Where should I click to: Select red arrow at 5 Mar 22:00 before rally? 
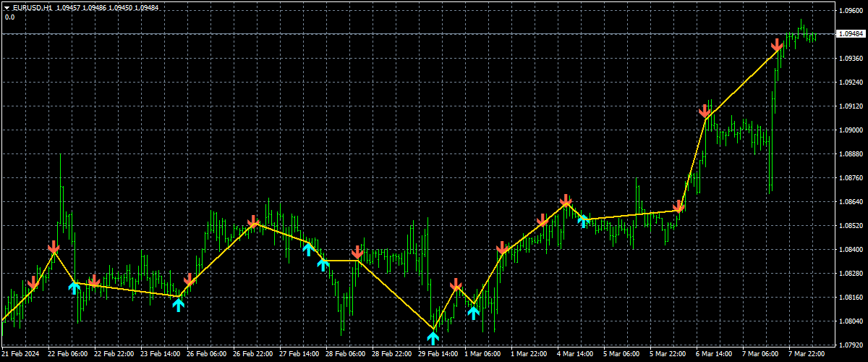point(678,206)
